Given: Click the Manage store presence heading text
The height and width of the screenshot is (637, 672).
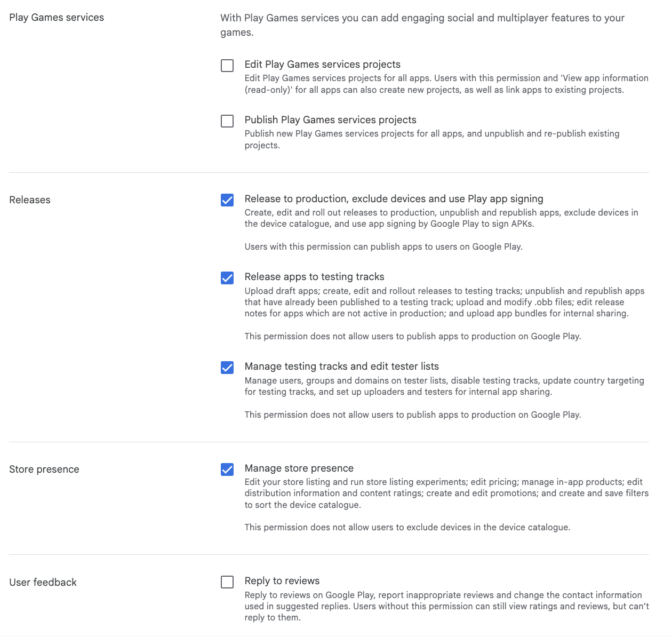Looking at the screenshot, I should pos(299,468).
